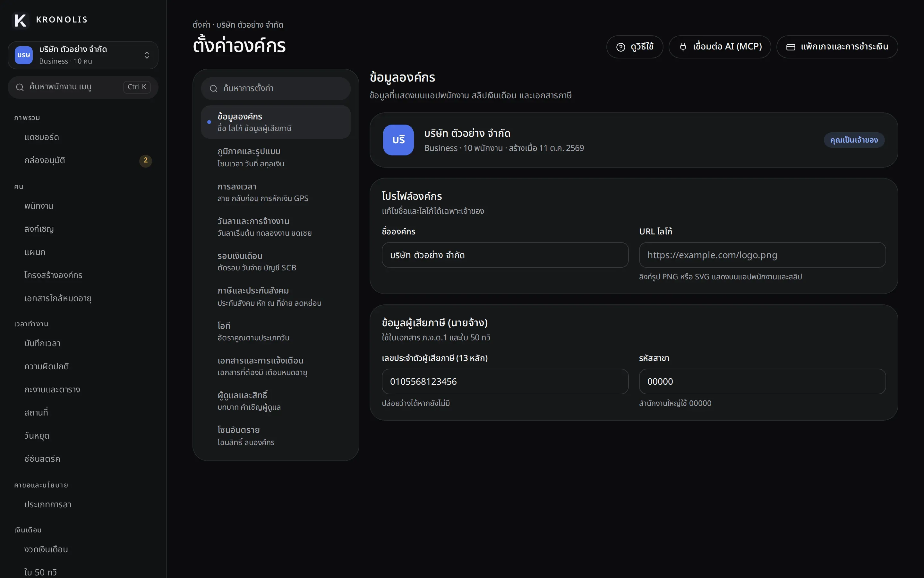Click the คุณเป็นเจ้าของ owner badge
The image size is (924, 578).
[x=854, y=140]
